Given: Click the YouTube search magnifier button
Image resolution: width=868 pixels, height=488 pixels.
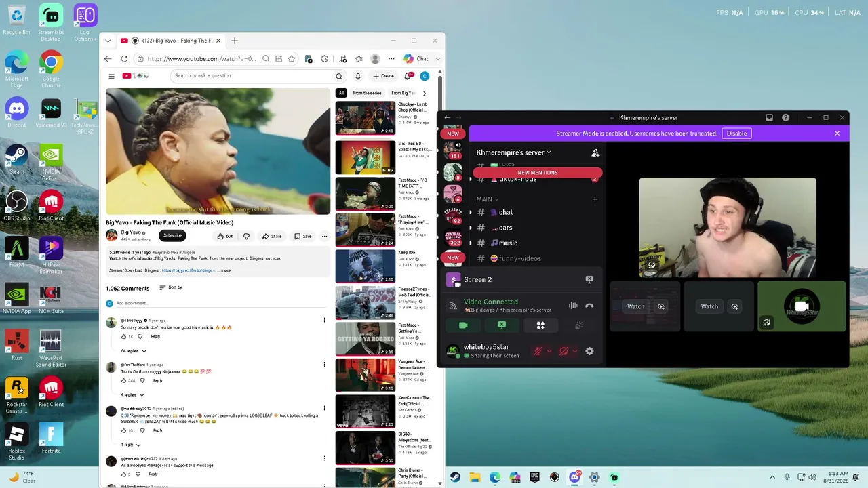Looking at the screenshot, I should [x=339, y=76].
